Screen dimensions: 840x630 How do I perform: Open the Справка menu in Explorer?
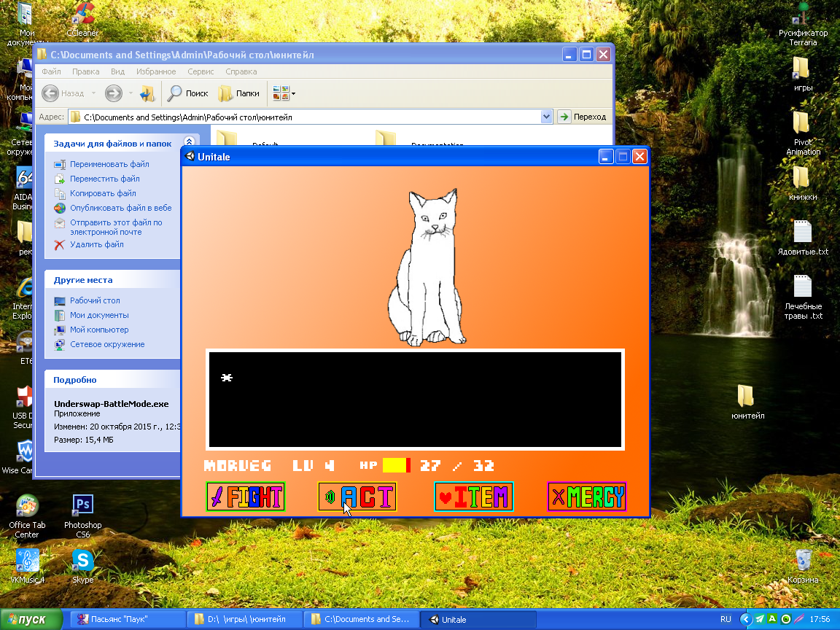tap(241, 71)
